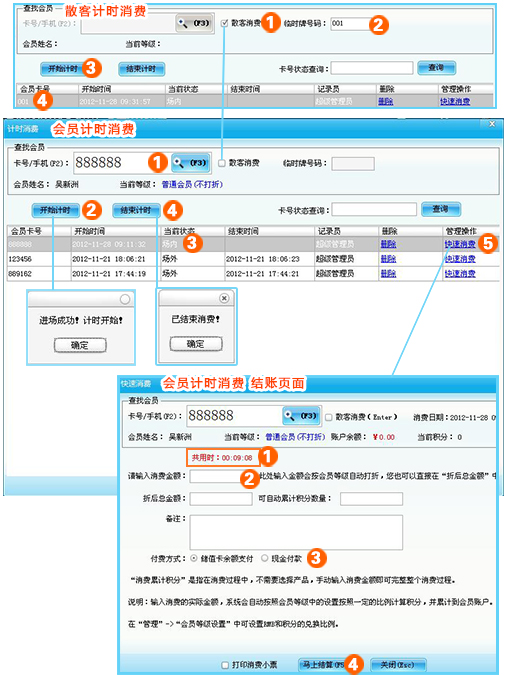Click 当前状态 column header in 散客计时消费 table
This screenshot has width=505, height=675.
tap(196, 89)
